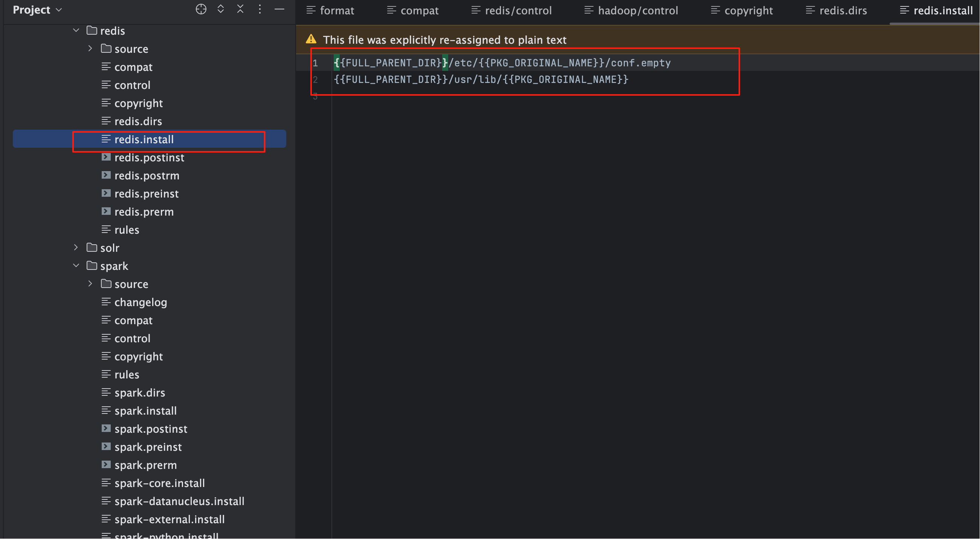The image size is (980, 539).
Task: Collapse the spark folder
Action: (x=76, y=266)
